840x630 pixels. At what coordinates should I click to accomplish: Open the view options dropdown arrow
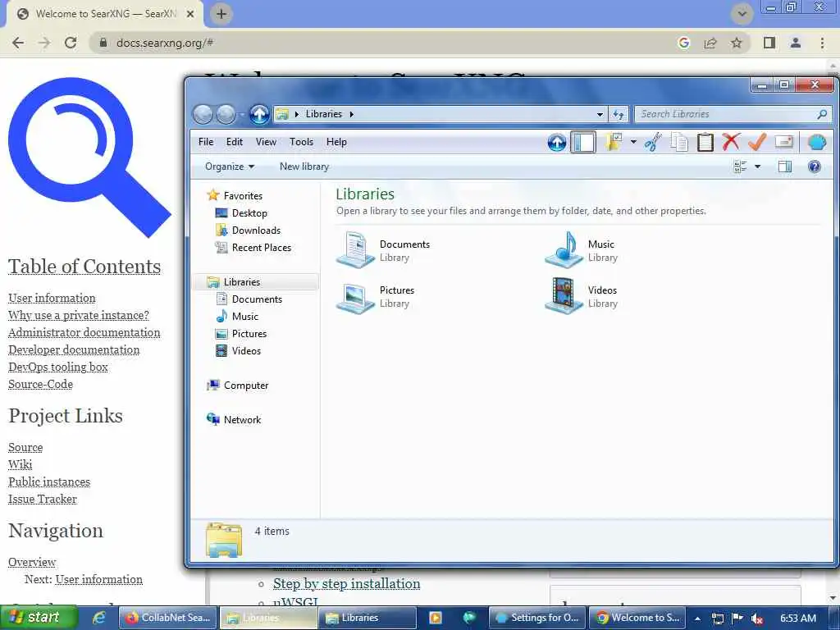click(757, 167)
